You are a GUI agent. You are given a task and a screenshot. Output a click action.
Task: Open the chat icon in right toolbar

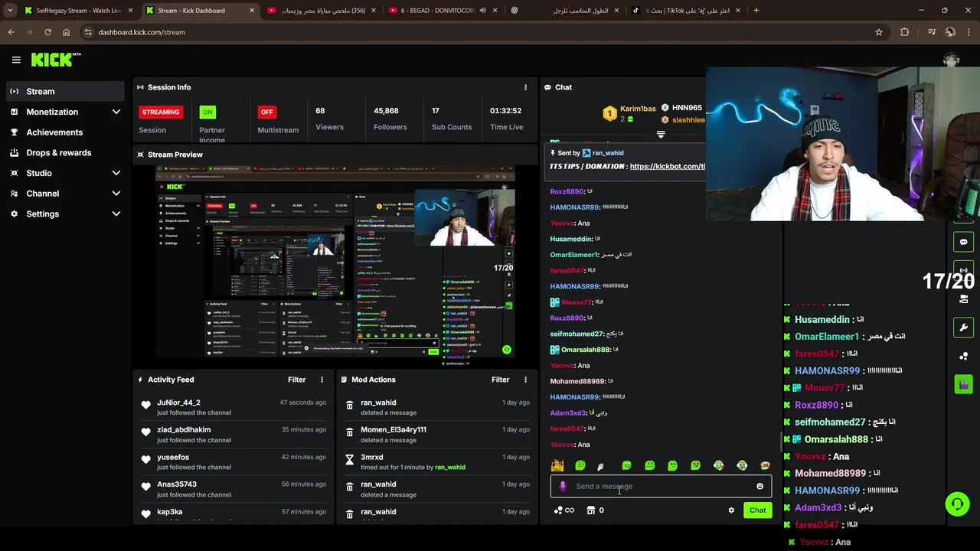(x=963, y=242)
